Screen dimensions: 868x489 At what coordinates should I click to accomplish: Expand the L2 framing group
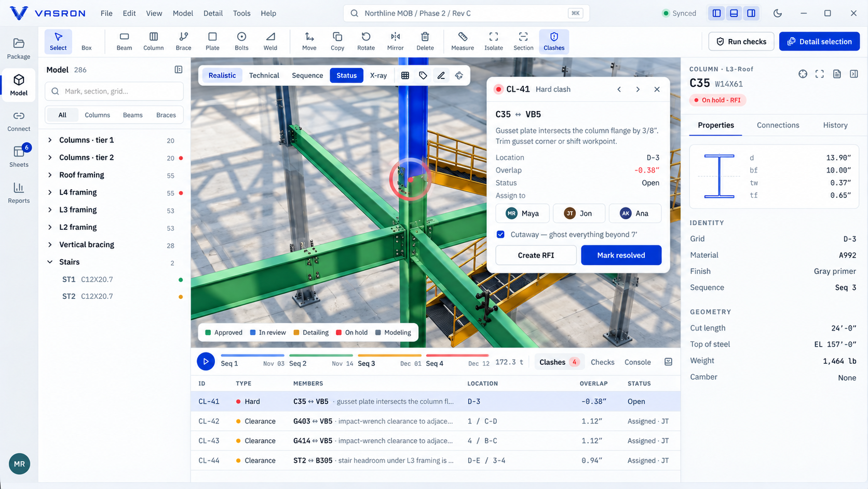click(x=50, y=227)
